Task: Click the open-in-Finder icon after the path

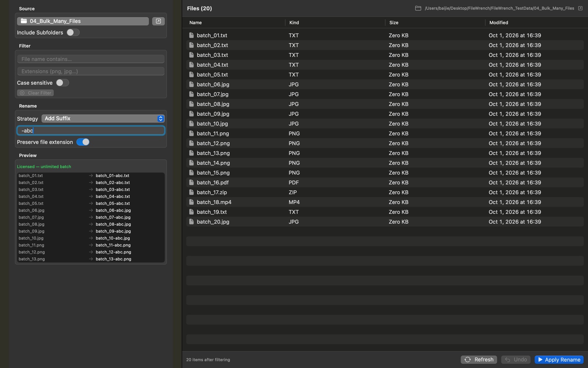Action: (x=580, y=8)
